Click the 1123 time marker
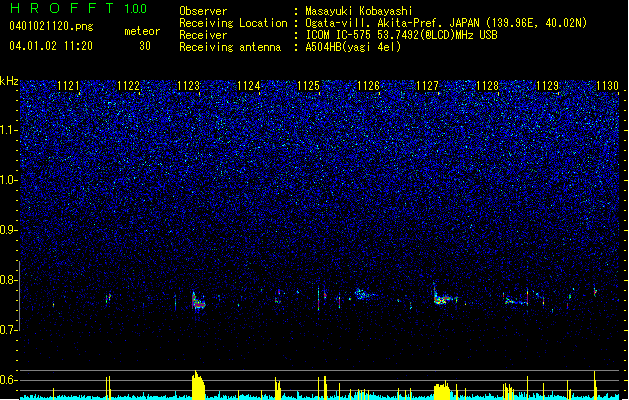 click(x=189, y=86)
